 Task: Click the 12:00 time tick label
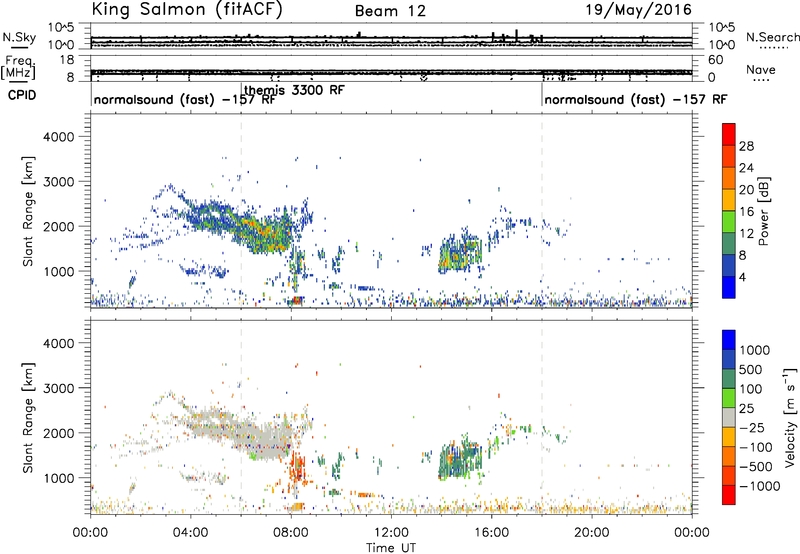pyautogui.click(x=391, y=533)
